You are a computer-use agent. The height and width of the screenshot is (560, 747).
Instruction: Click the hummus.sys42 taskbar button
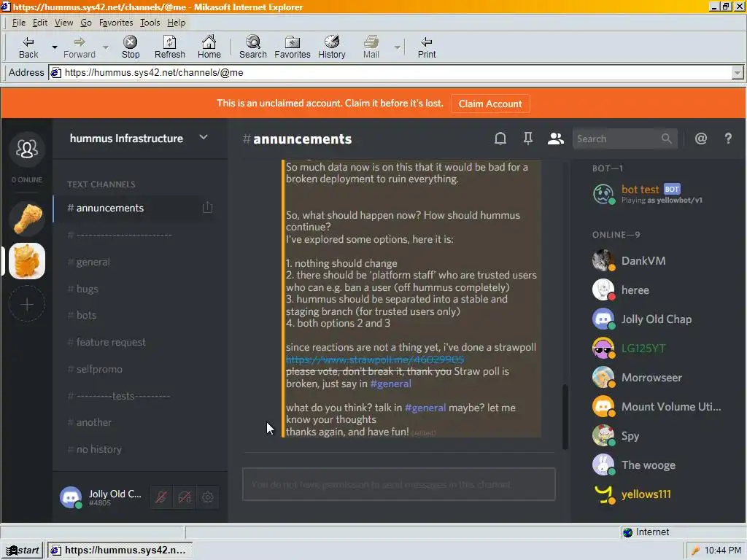[120, 551]
